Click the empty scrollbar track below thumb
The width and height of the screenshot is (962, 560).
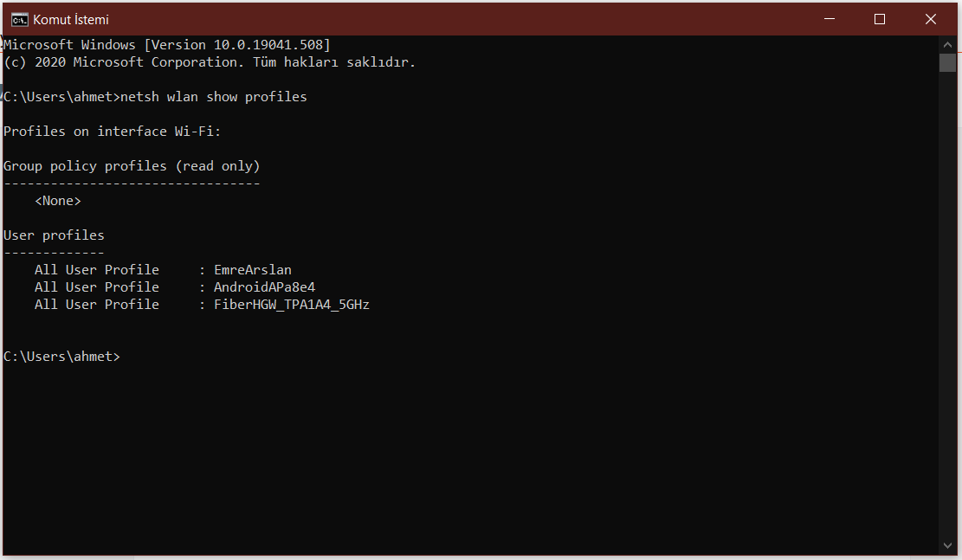pyautogui.click(x=947, y=303)
